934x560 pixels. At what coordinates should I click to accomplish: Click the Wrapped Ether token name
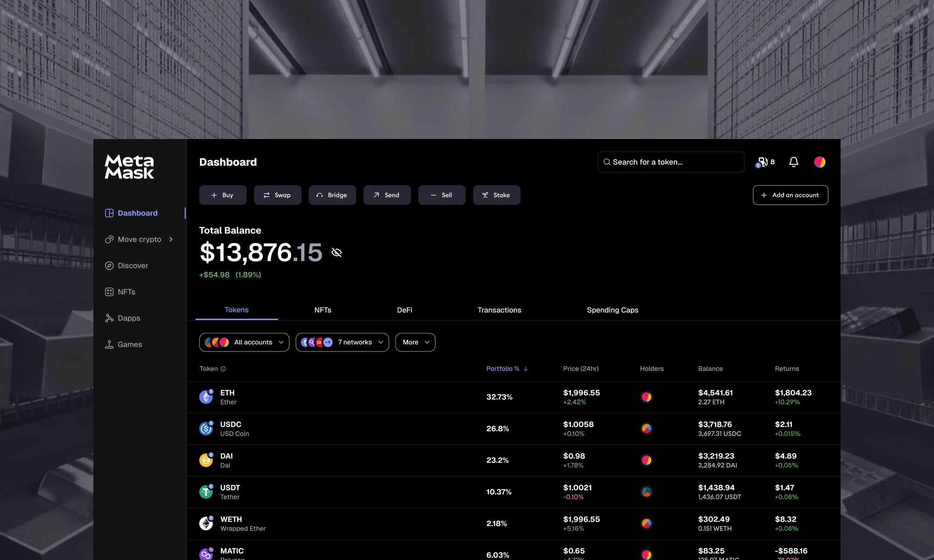243,529
